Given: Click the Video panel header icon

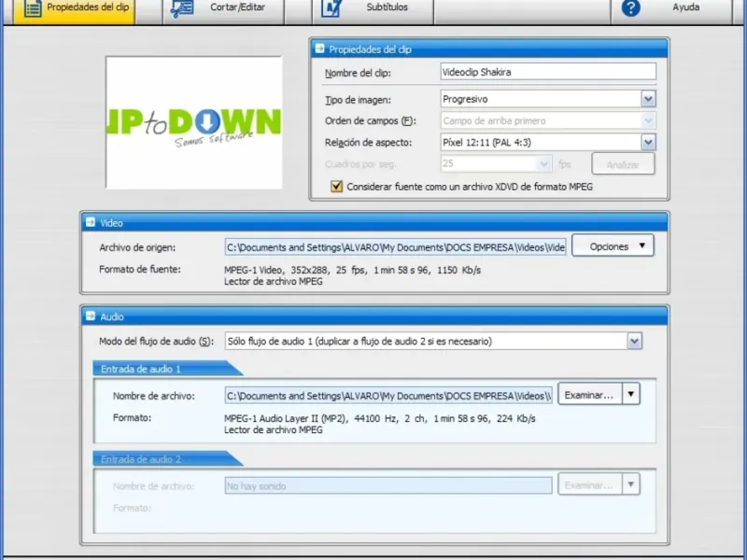Looking at the screenshot, I should 91,222.
